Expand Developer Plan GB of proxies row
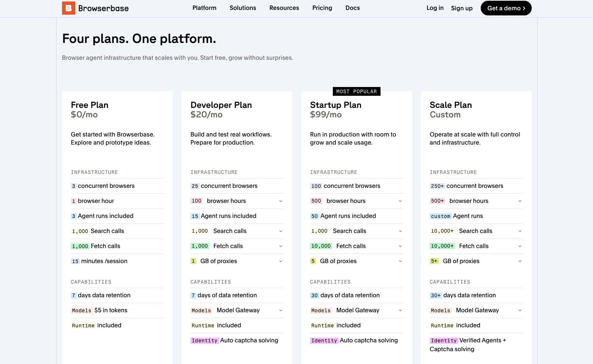 [237, 261]
